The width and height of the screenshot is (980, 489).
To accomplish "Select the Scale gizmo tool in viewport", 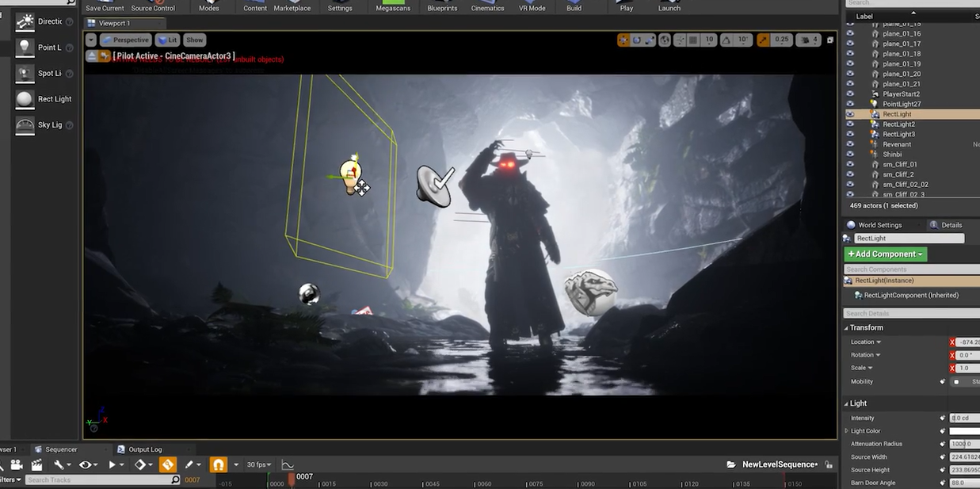I will pyautogui.click(x=650, y=40).
